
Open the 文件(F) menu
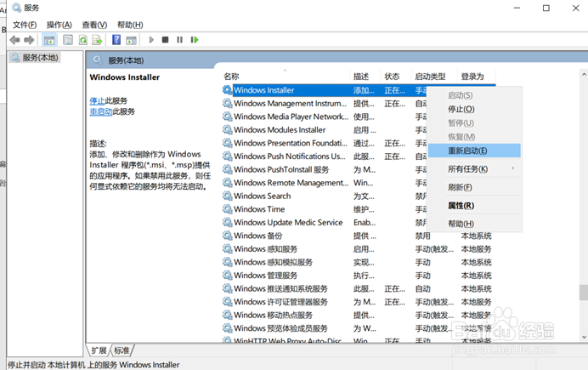25,25
